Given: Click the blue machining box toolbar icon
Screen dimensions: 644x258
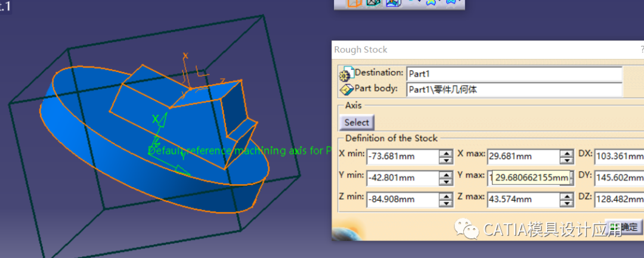Looking at the screenshot, I should click(393, 3).
